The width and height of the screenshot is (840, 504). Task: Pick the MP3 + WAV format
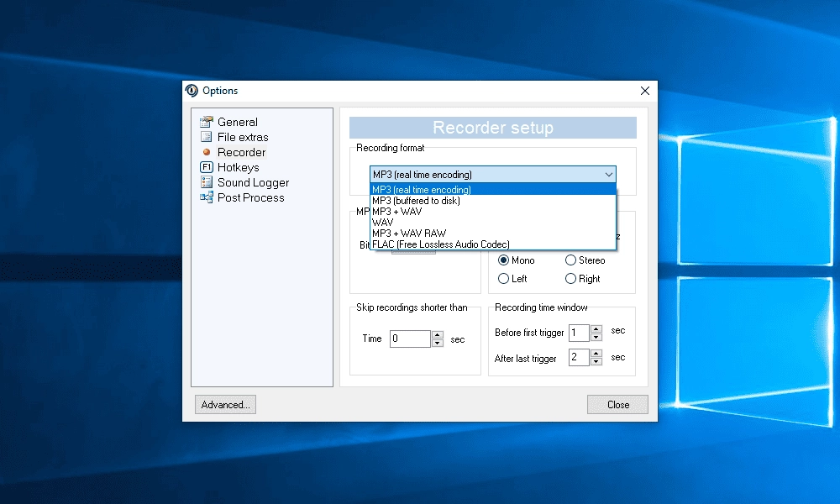pyautogui.click(x=493, y=211)
